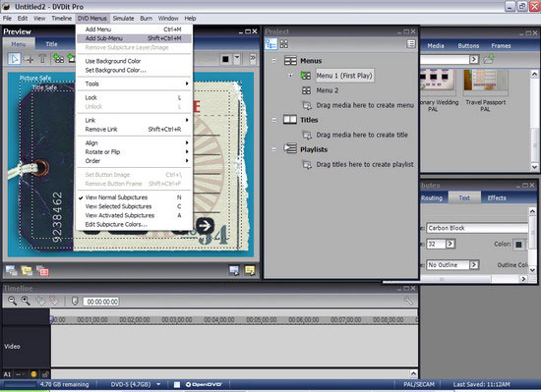Click the palette scrollbar down arrow
The width and height of the screenshot is (541, 392).
click(534, 167)
